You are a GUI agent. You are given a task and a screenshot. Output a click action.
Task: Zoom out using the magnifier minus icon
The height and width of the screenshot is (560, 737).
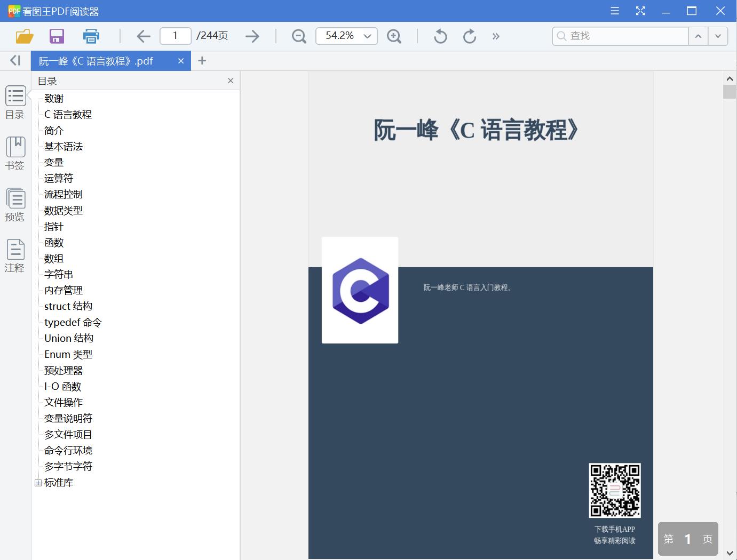pyautogui.click(x=298, y=36)
